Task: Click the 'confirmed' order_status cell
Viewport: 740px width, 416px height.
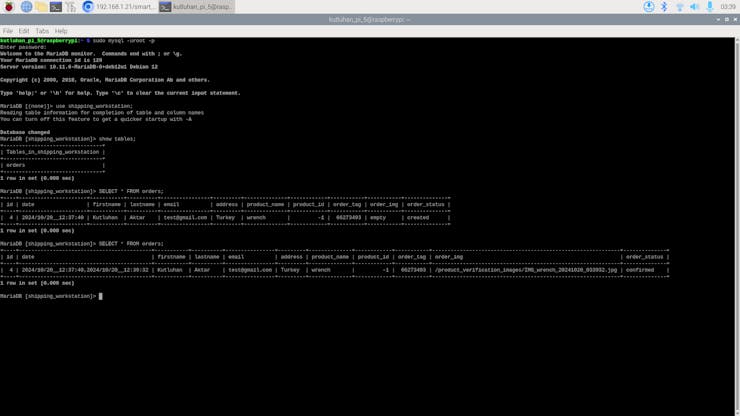Action: coord(640,270)
